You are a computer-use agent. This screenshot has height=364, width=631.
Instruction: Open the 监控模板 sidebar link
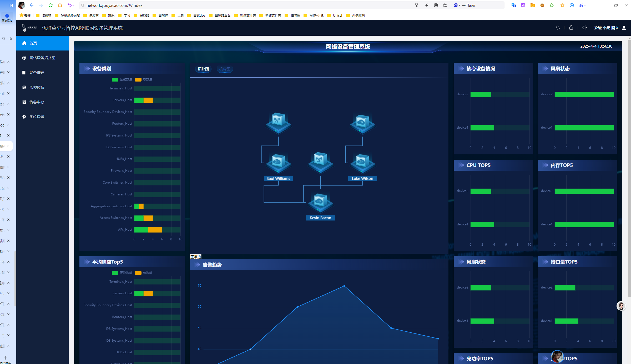click(37, 87)
